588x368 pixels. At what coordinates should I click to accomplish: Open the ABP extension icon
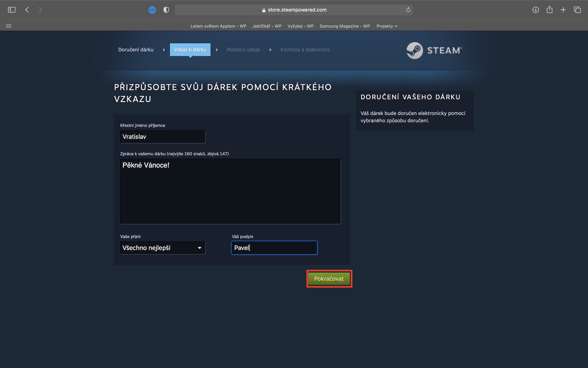coord(152,10)
